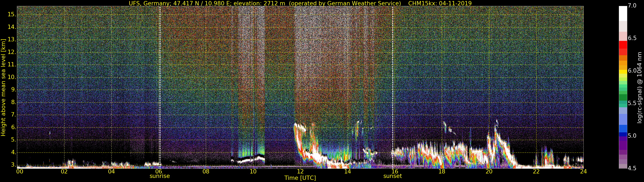The image size is (644, 182).
Task: Click the '04' time axis tick label
Action: pos(111,171)
